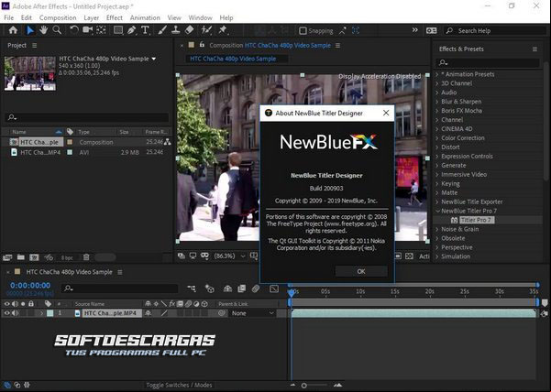The height and width of the screenshot is (392, 551).
Task: Click the 8 bpc color depth button
Action: [67, 258]
